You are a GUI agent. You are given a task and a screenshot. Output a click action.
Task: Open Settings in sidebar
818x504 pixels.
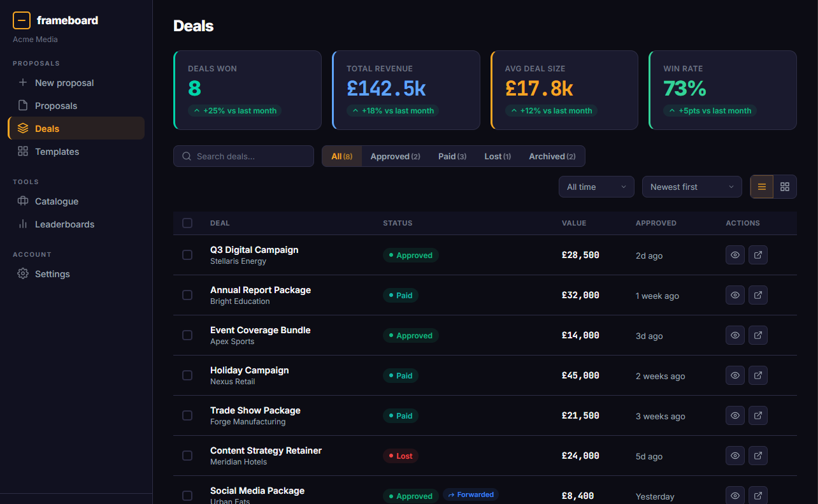pos(76,274)
